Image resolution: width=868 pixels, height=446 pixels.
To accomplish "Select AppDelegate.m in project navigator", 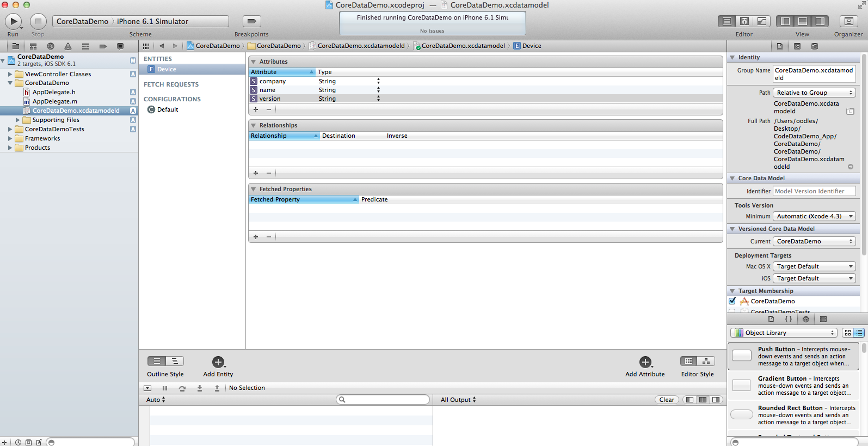I will [x=54, y=101].
